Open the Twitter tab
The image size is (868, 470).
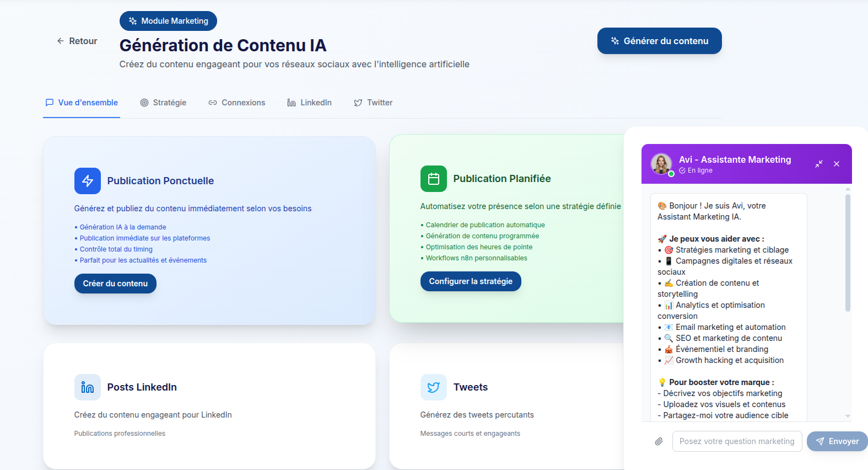(373, 103)
